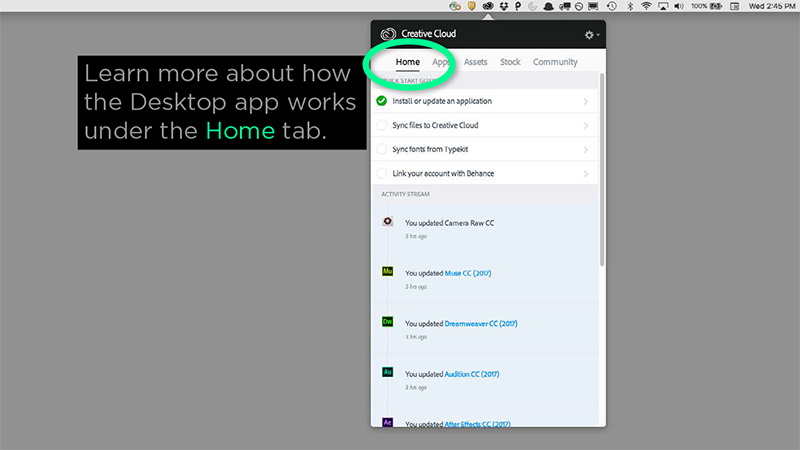Click the P-shaped menu bar icon
The height and width of the screenshot is (450, 800).
(x=518, y=6)
